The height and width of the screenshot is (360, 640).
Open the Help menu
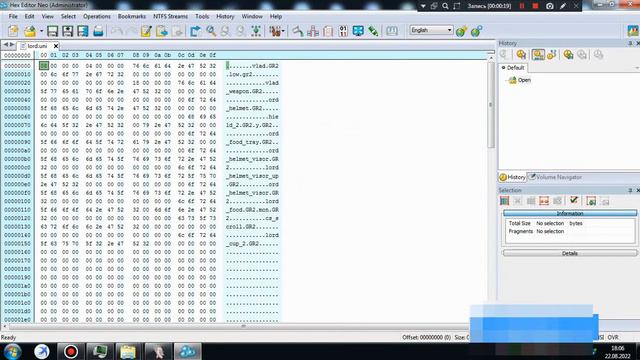pos(276,16)
